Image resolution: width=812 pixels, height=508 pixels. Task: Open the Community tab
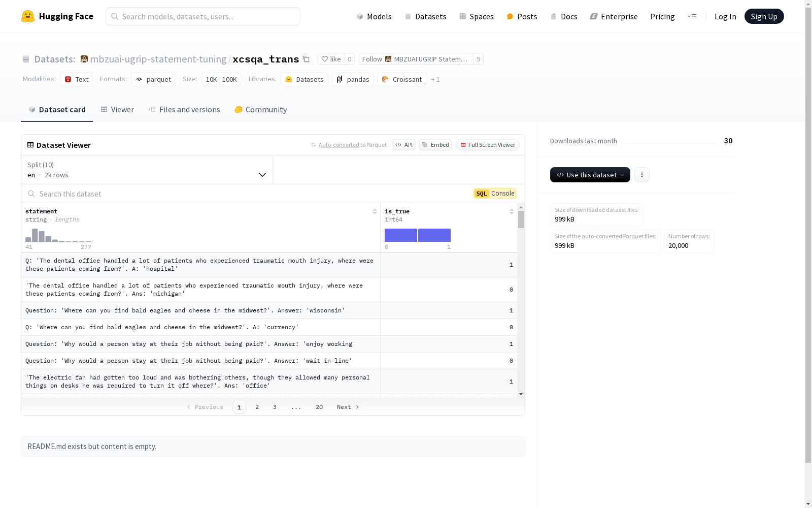tap(261, 110)
